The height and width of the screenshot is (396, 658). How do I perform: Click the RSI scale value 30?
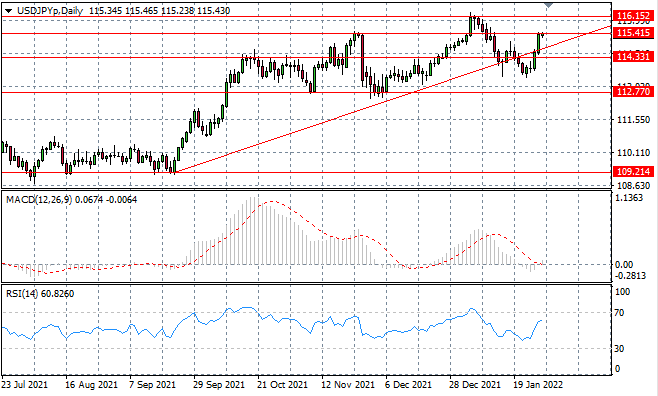tap(619, 349)
